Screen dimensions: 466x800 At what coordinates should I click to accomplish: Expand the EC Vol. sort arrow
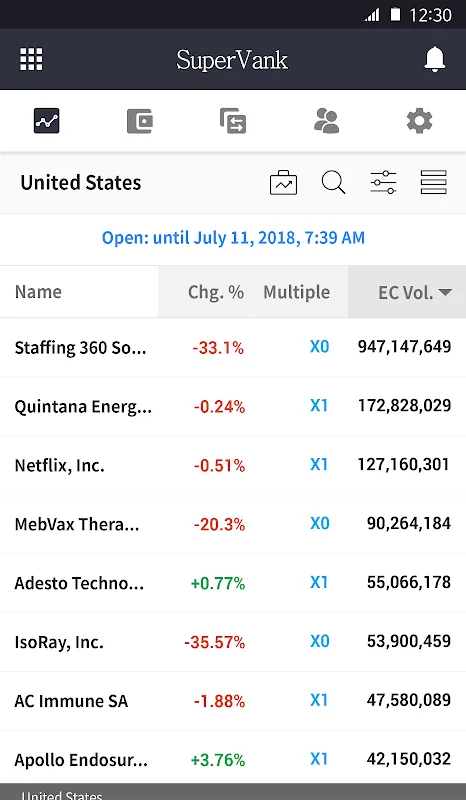[445, 292]
